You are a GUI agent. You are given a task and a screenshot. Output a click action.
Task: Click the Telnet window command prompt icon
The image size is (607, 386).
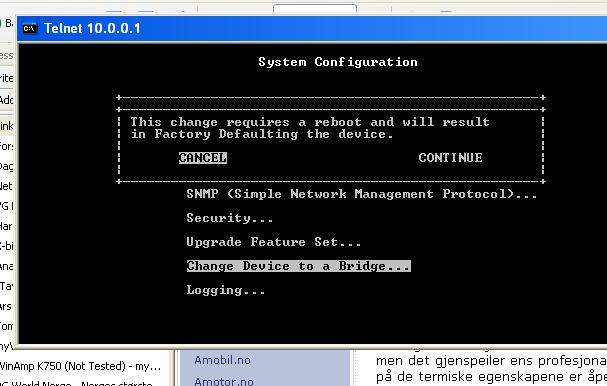pos(29,29)
